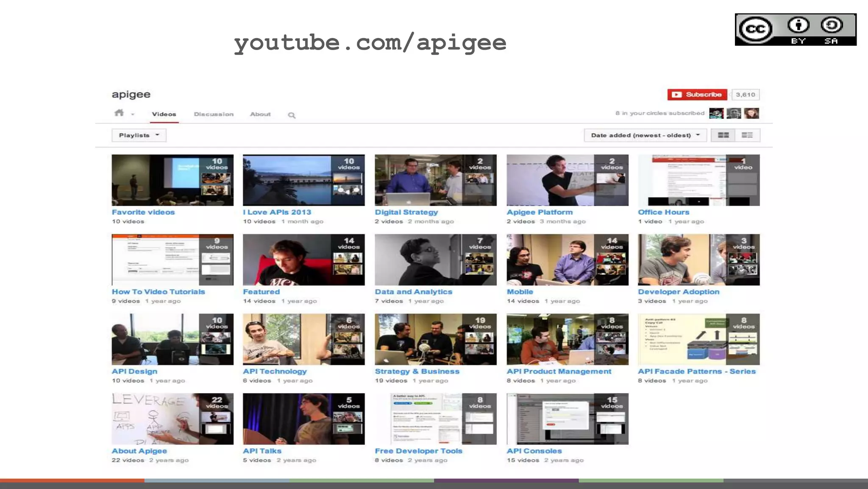This screenshot has width=868, height=489.
Task: Open the API Talks playlist link
Action: click(x=262, y=451)
